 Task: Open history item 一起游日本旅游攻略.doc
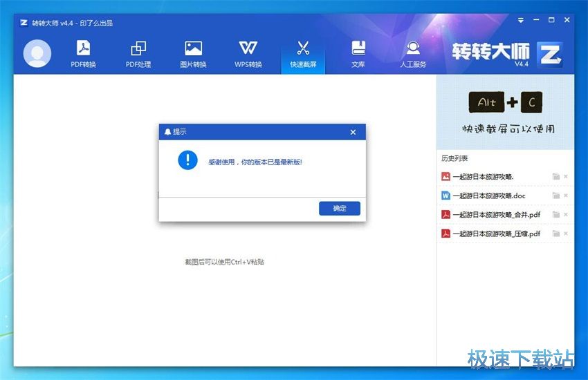coord(489,196)
